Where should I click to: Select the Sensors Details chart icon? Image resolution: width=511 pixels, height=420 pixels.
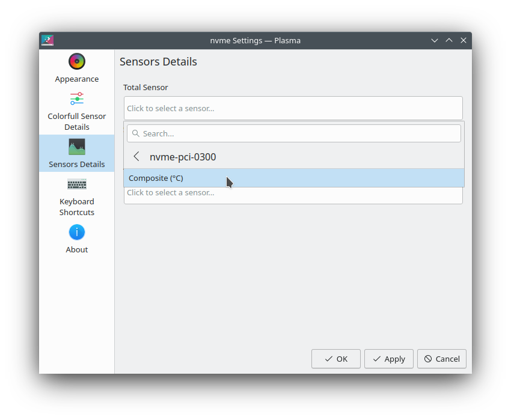click(x=77, y=147)
